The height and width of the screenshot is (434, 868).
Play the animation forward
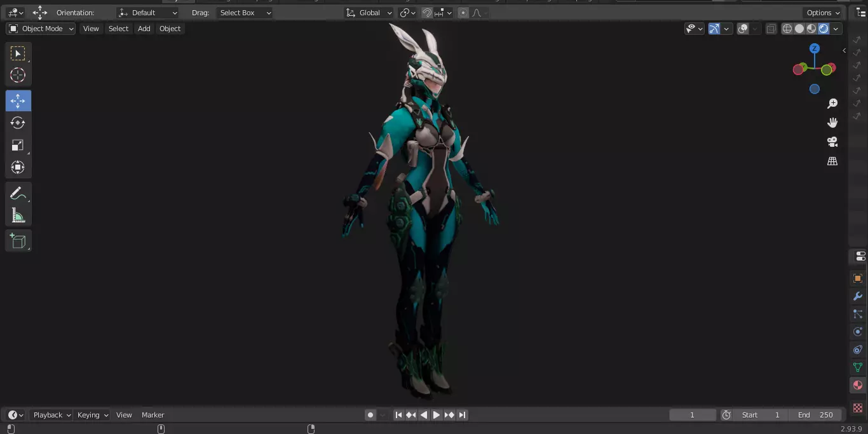tap(437, 415)
